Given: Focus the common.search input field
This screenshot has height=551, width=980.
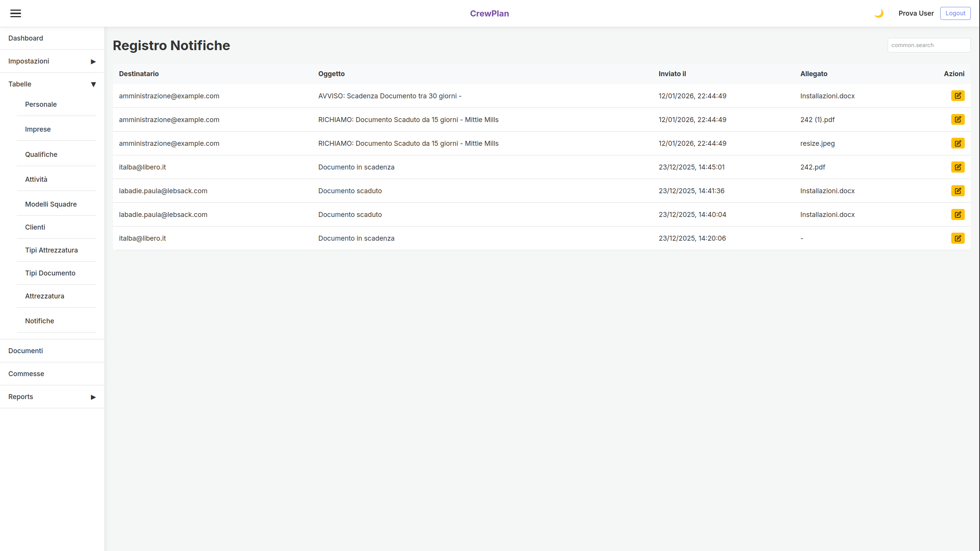Looking at the screenshot, I should click(x=928, y=45).
